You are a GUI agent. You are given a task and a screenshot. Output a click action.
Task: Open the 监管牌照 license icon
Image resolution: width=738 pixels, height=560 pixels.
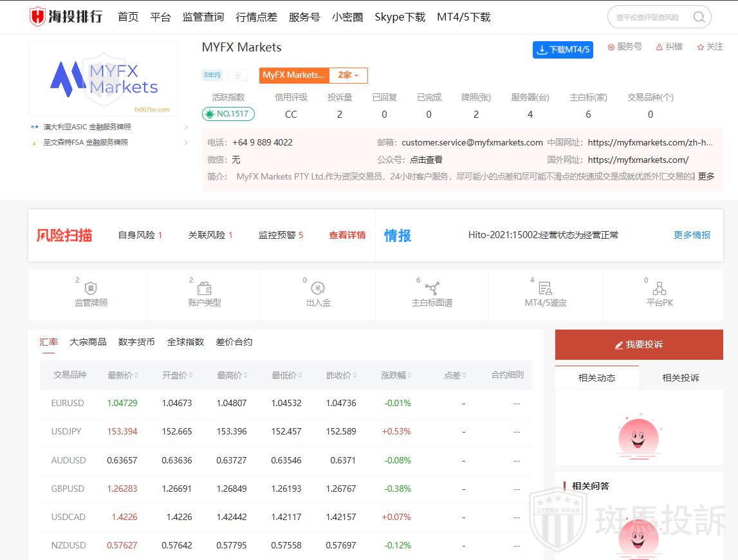tap(91, 289)
